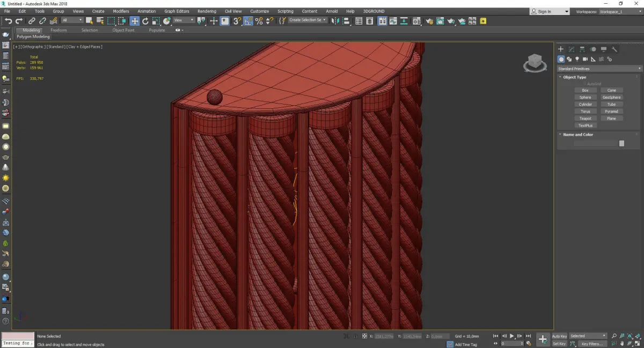Open the Standard Primitives category dropdown
Screen dimensions: 644x348
pos(599,69)
